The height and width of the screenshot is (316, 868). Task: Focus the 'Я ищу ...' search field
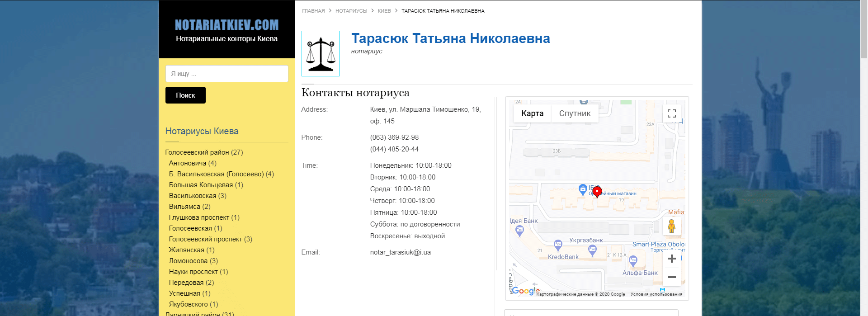tap(227, 74)
